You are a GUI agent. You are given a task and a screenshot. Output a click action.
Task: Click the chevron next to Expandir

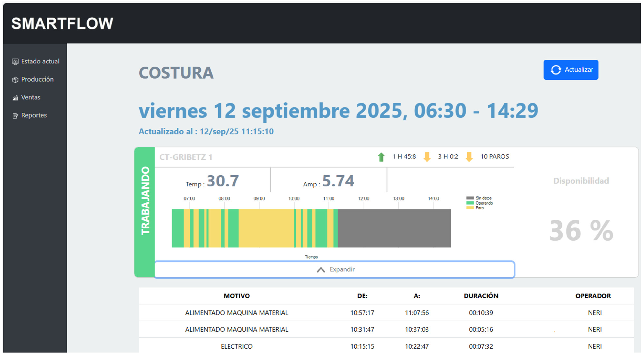321,270
